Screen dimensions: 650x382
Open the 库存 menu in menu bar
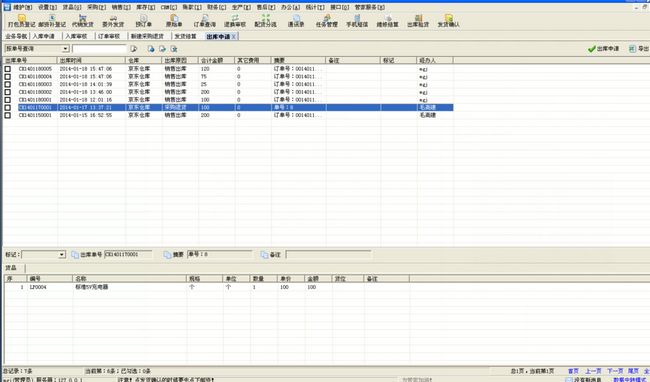(x=146, y=7)
